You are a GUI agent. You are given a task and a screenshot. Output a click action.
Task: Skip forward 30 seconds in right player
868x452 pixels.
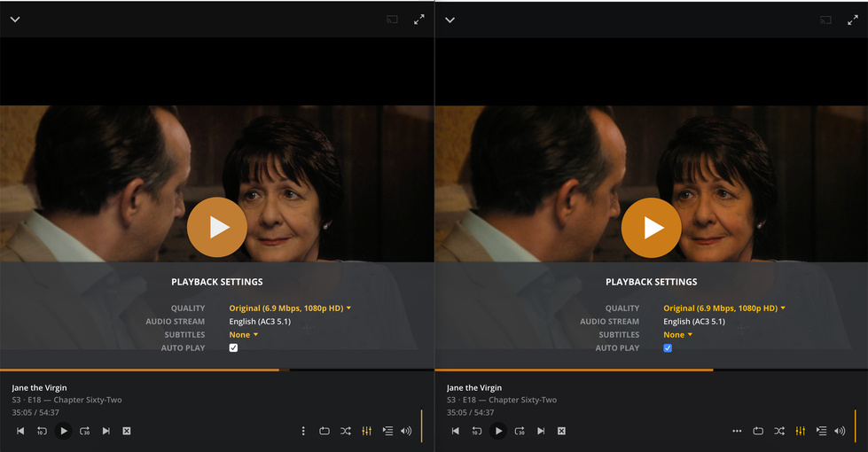[x=520, y=431]
